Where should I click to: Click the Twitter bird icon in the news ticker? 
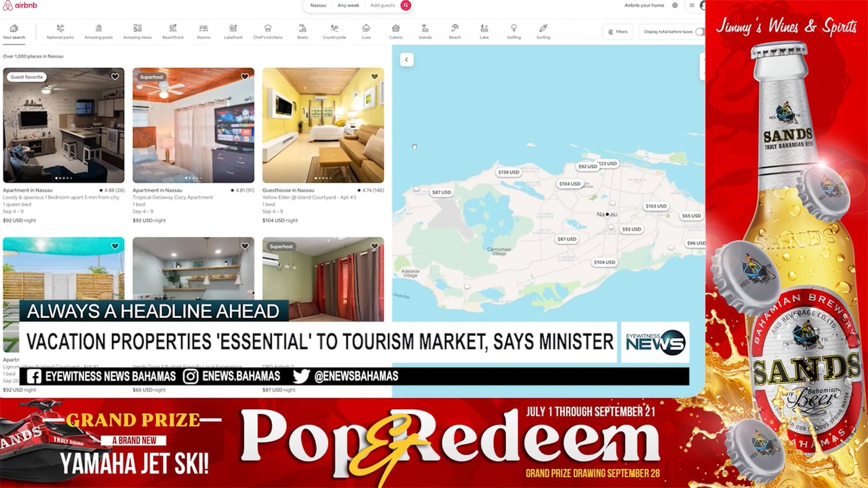301,376
